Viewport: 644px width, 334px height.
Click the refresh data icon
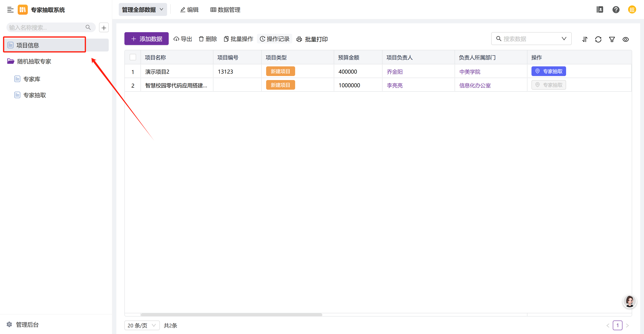coord(598,39)
